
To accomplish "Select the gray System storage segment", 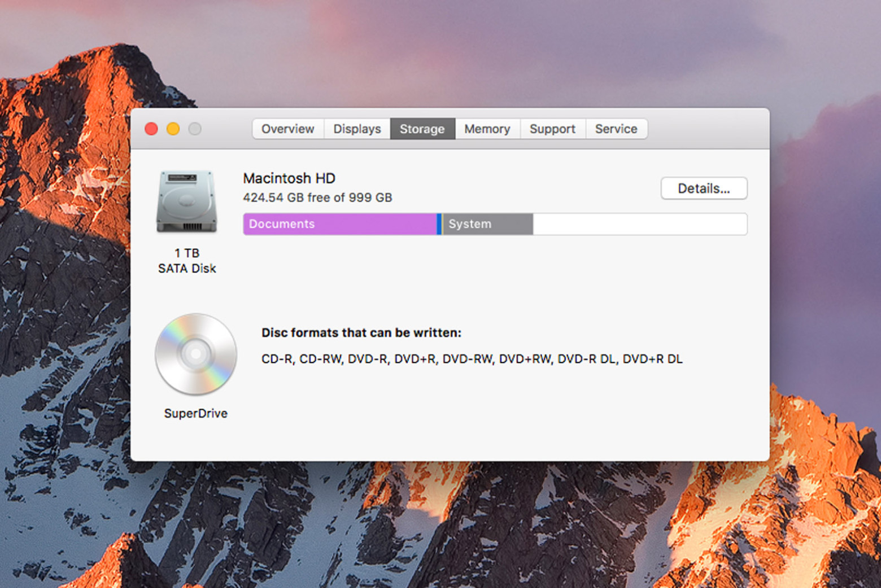I will click(486, 224).
